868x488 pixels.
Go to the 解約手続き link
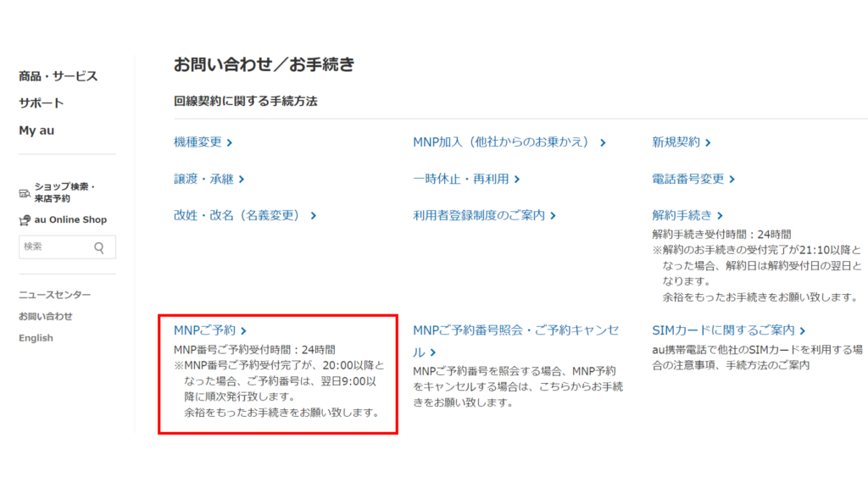click(x=687, y=215)
